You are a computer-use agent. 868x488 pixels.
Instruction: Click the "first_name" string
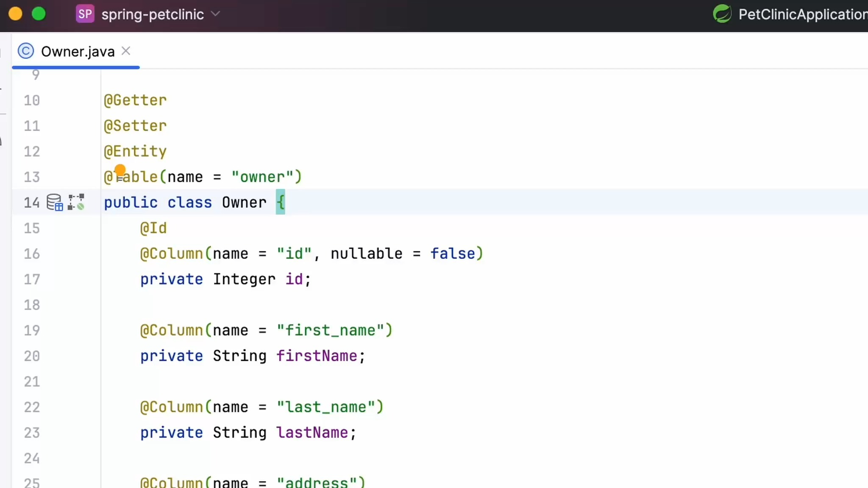pos(330,330)
